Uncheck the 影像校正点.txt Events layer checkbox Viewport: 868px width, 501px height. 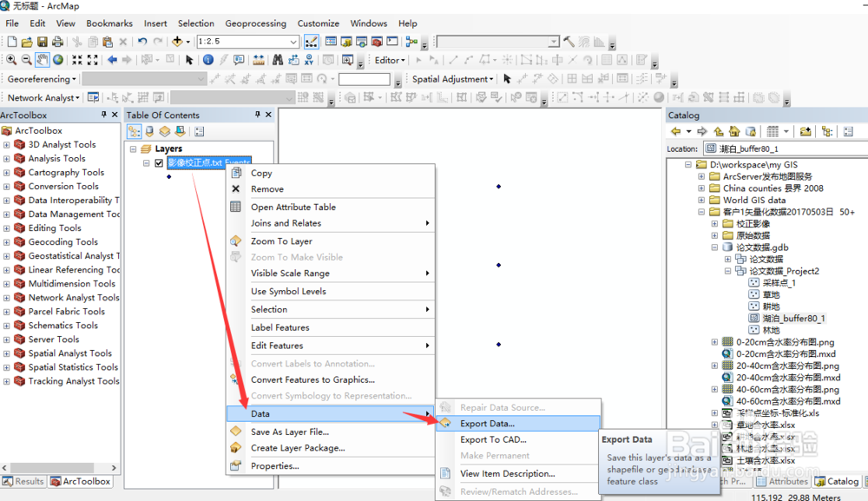(160, 162)
